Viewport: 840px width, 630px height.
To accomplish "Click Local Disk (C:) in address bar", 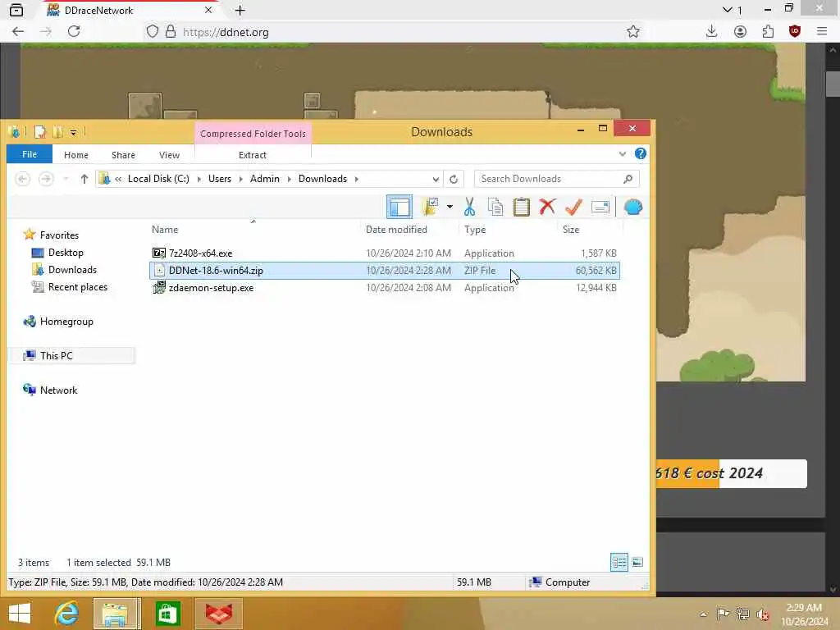I will pyautogui.click(x=158, y=179).
